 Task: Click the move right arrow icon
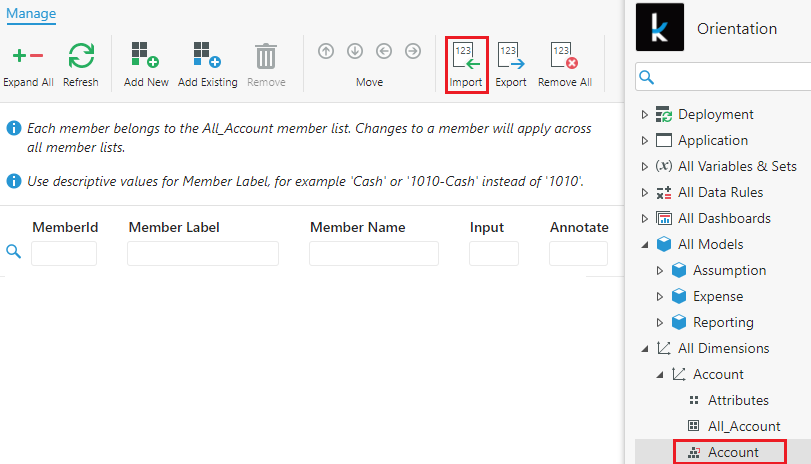point(412,51)
